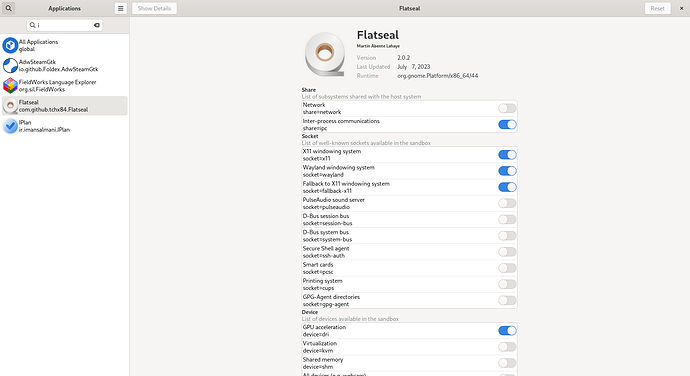Image resolution: width=690 pixels, height=376 pixels.
Task: Click 'socket=wayland' text
Action: click(323, 175)
